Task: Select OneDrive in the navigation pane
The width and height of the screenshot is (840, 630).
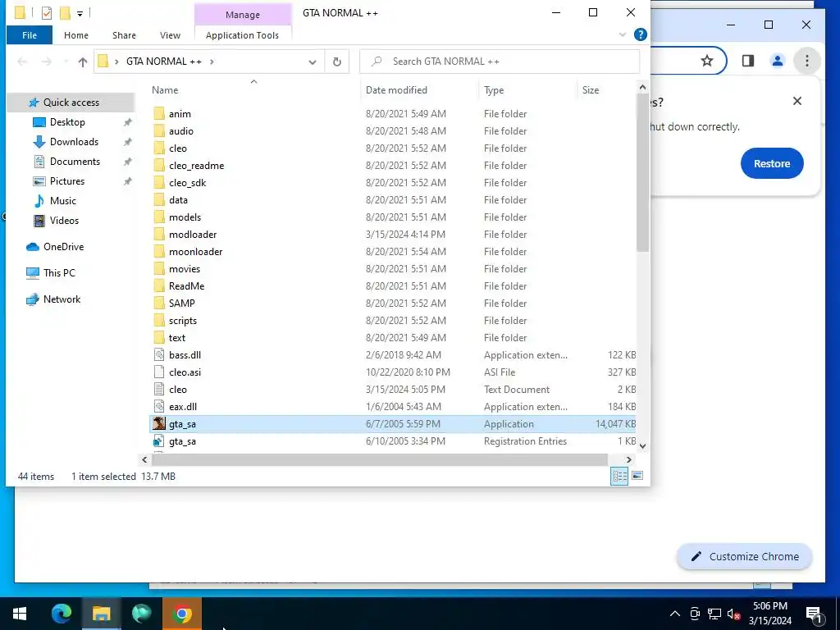Action: pos(63,247)
